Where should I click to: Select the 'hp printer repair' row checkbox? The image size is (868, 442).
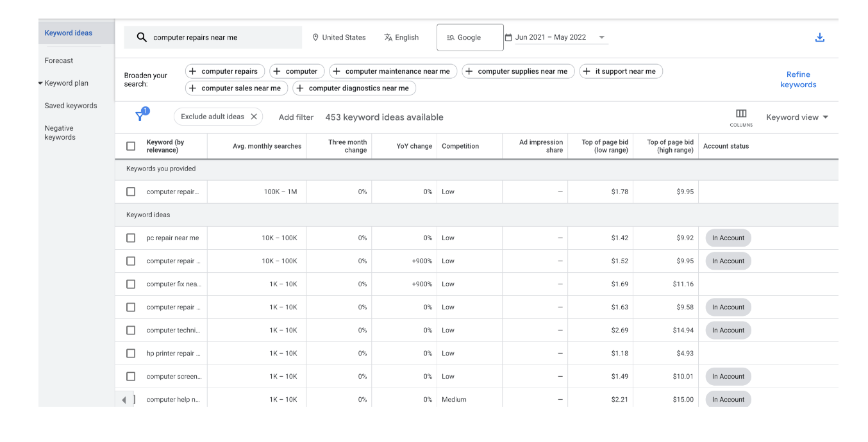tap(131, 353)
